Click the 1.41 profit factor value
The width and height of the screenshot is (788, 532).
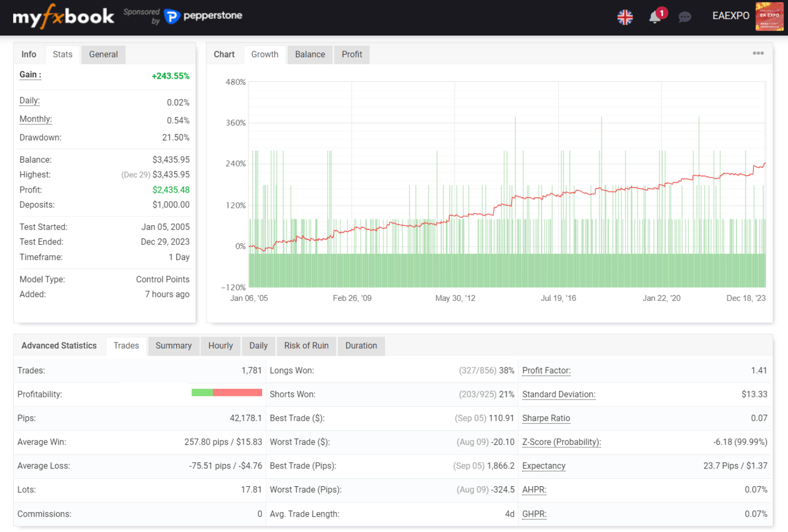pyautogui.click(x=759, y=370)
